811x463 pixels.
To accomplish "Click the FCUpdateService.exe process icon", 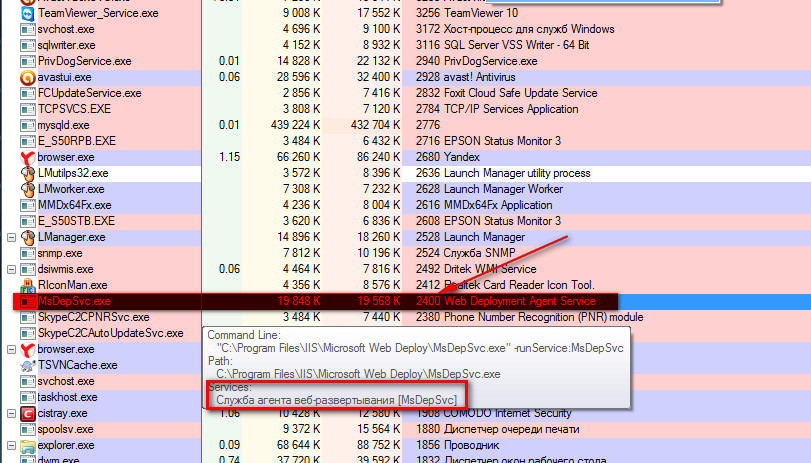I will [27, 94].
